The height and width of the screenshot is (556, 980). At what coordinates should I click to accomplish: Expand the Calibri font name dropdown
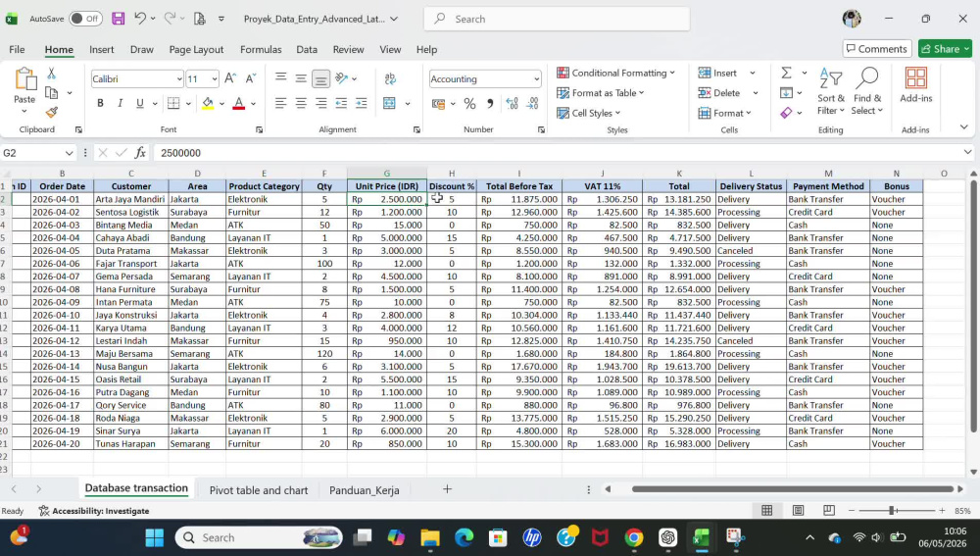pyautogui.click(x=179, y=78)
